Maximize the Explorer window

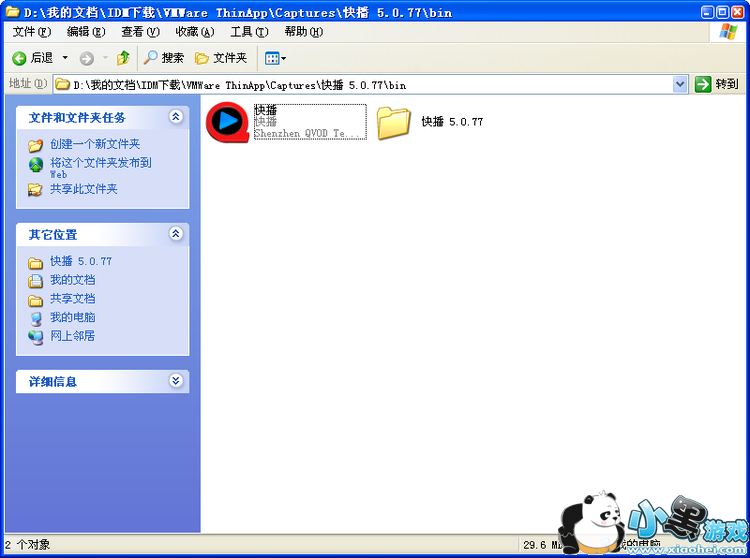(x=723, y=12)
